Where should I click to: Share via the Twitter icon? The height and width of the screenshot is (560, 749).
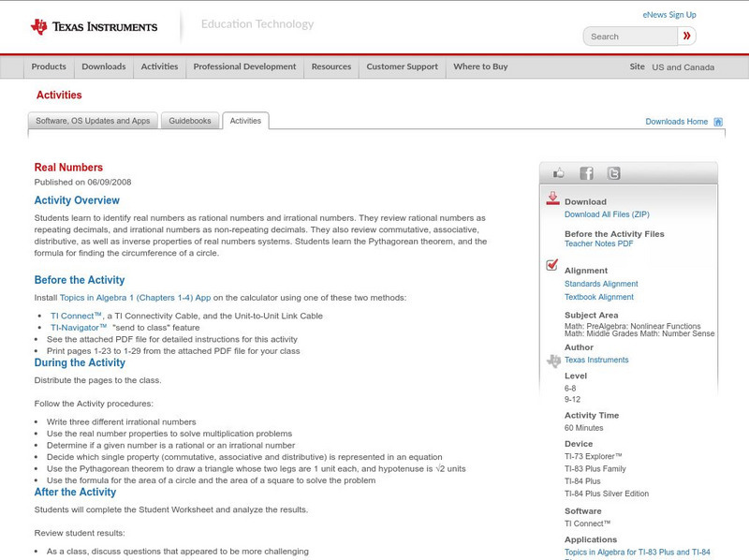click(614, 173)
